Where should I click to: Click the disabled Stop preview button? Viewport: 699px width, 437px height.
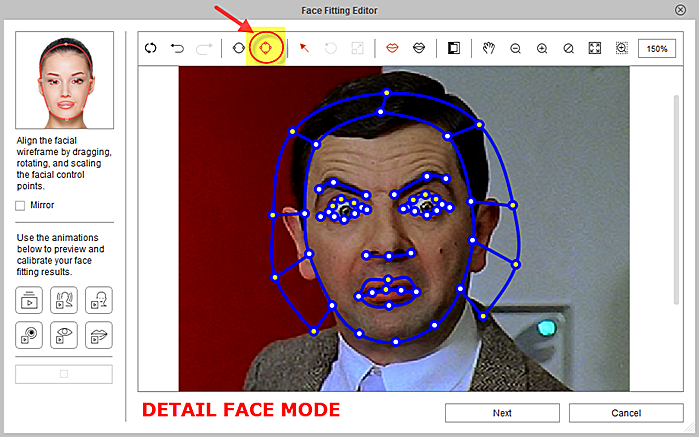coord(64,374)
